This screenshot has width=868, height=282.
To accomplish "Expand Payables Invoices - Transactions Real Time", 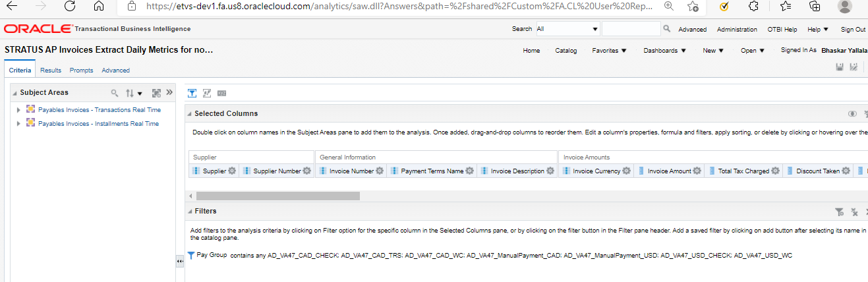I will [x=18, y=110].
